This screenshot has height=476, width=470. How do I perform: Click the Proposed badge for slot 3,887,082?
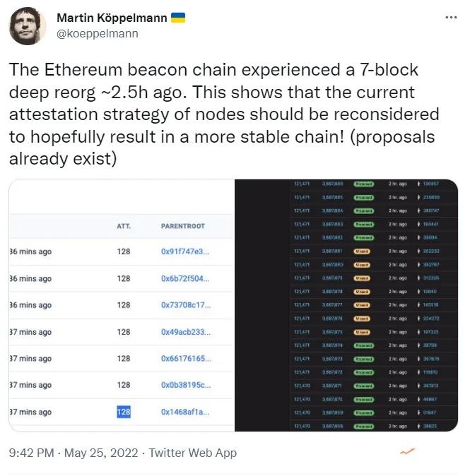pos(364,237)
